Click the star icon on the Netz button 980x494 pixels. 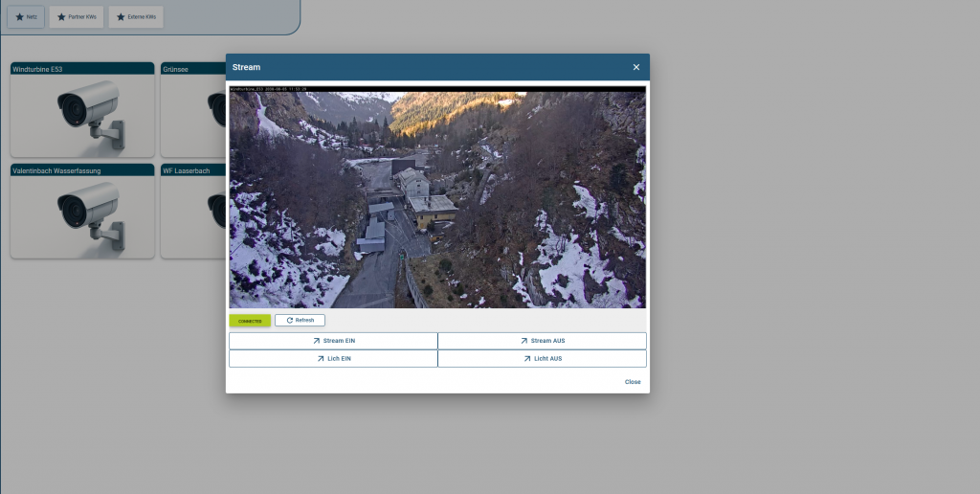[19, 17]
